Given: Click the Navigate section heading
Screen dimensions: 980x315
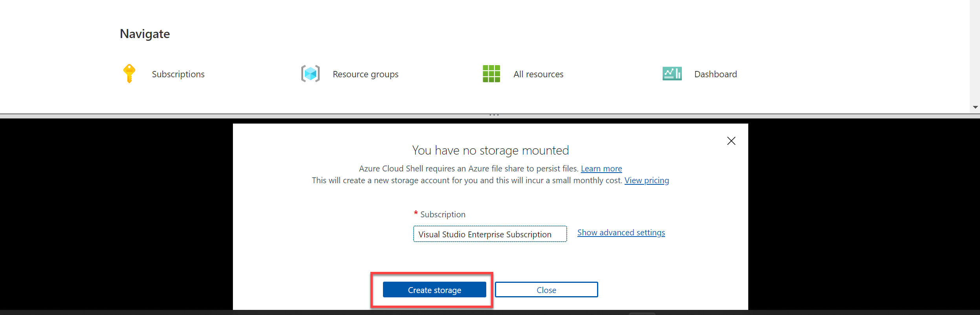Looking at the screenshot, I should click(x=145, y=34).
